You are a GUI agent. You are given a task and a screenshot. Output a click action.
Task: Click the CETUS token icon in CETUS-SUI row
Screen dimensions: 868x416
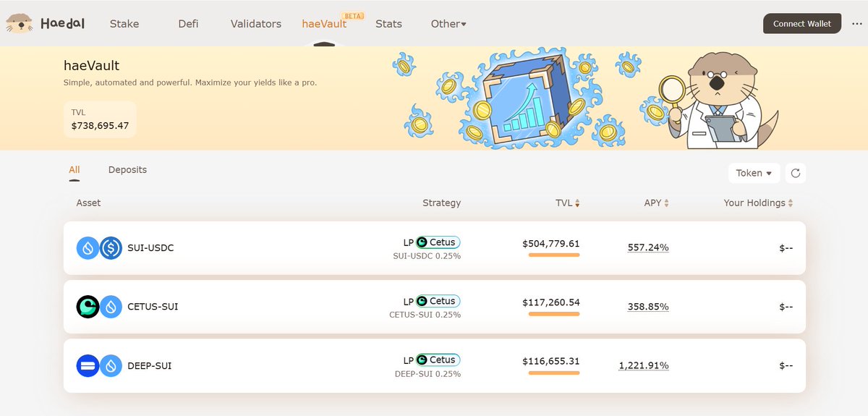(88, 307)
